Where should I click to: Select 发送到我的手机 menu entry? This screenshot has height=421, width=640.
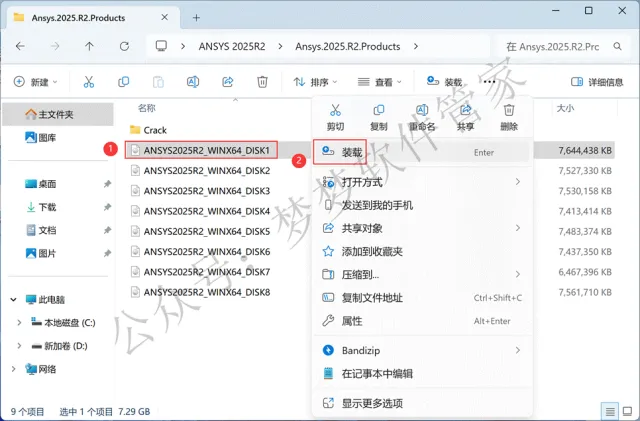[x=422, y=205]
